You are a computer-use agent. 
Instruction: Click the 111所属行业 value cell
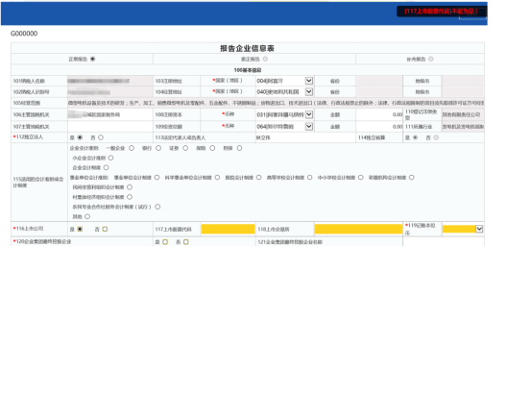[463, 126]
